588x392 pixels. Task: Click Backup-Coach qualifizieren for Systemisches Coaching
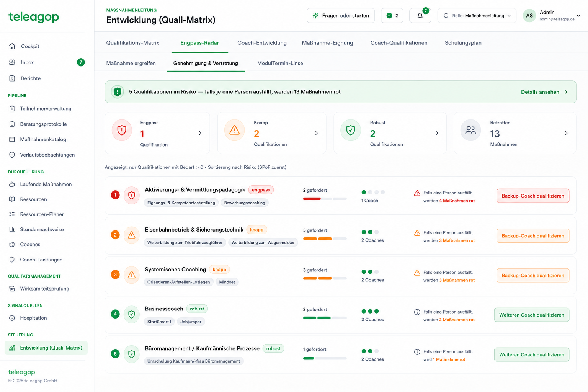[533, 276]
